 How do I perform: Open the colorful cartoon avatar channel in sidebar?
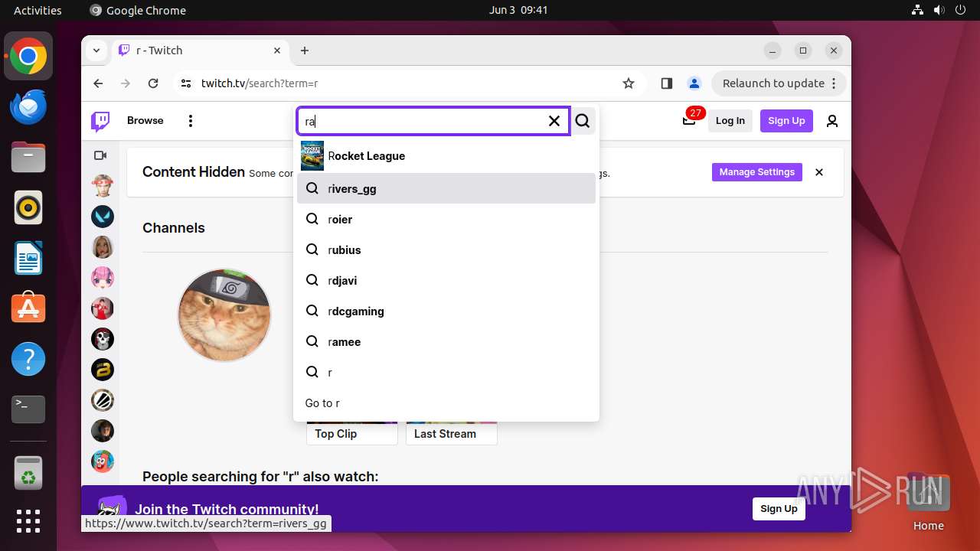(103, 461)
